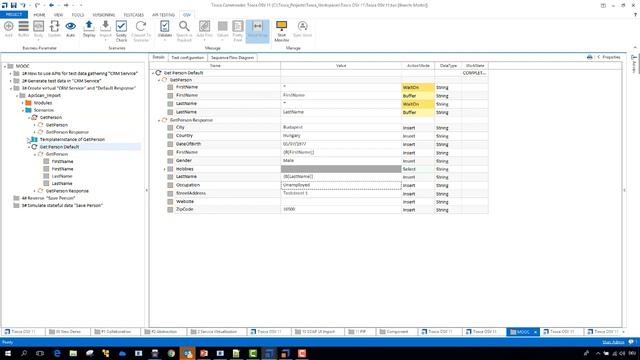Click the Value column header
The height and width of the screenshot is (360, 640).
341,66
